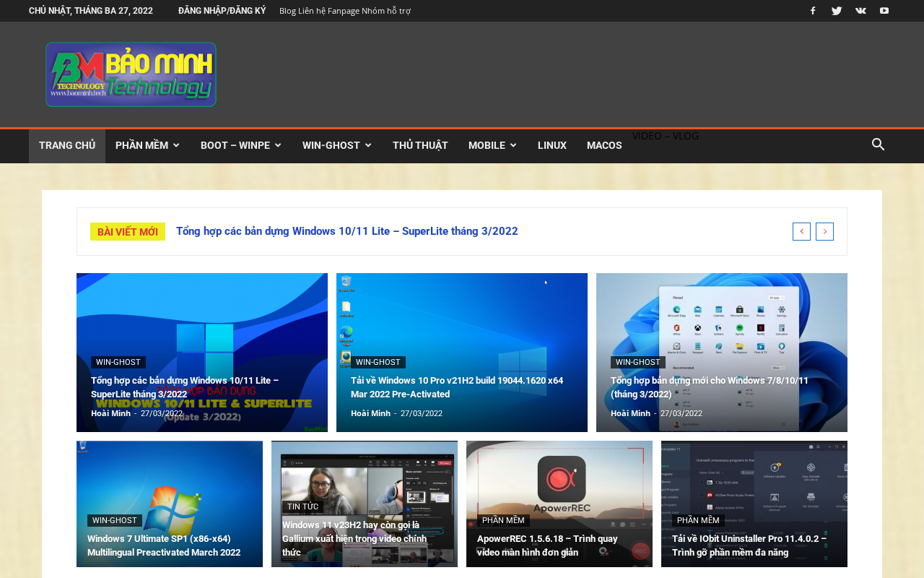Click author Hoài Minh on Windows 7/8/10/11 card
The height and width of the screenshot is (578, 924).
point(631,413)
